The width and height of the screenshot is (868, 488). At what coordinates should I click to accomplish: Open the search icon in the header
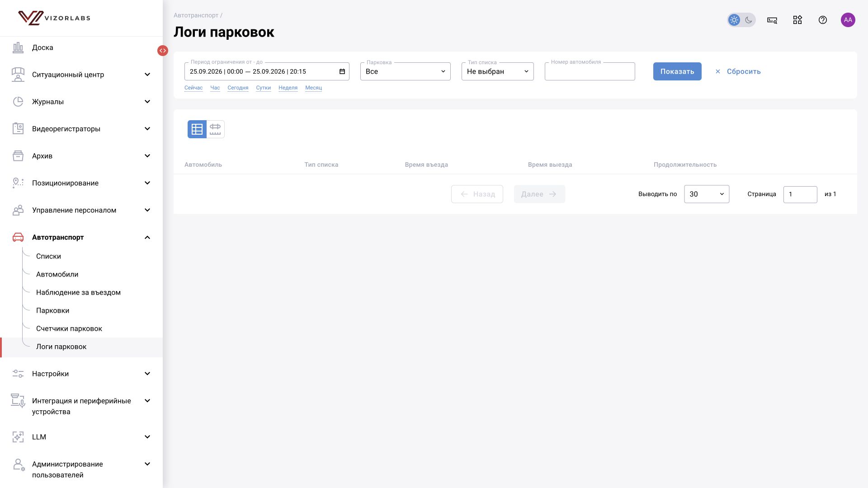coord(772,20)
